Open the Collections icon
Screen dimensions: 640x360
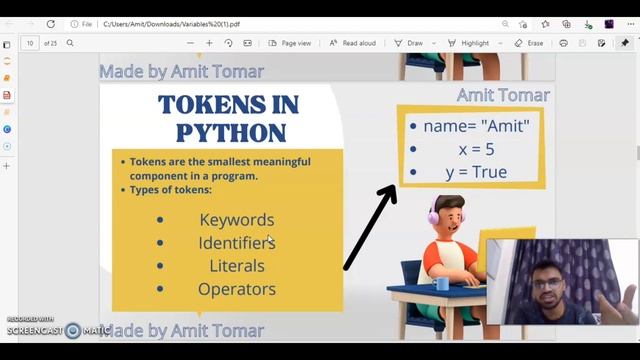(x=567, y=24)
